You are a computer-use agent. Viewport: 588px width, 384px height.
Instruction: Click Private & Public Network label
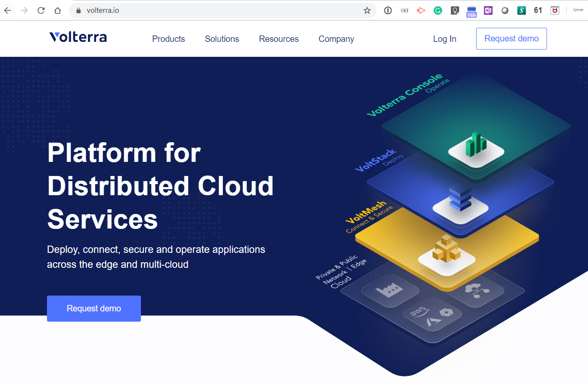(341, 271)
